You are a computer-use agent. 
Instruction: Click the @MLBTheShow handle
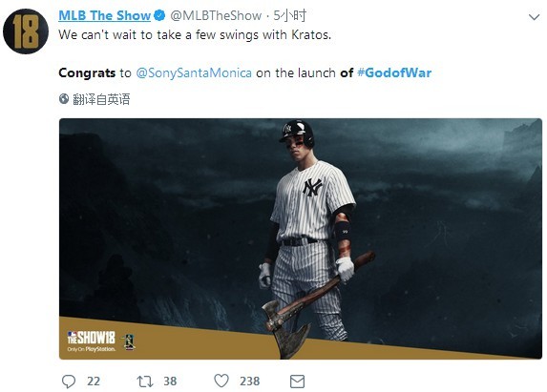(x=216, y=15)
